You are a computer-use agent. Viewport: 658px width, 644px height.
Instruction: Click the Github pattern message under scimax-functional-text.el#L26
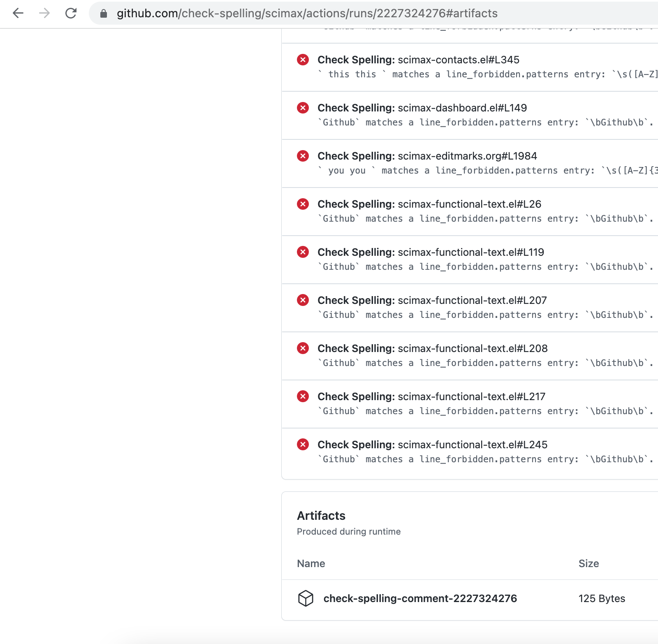click(x=485, y=219)
